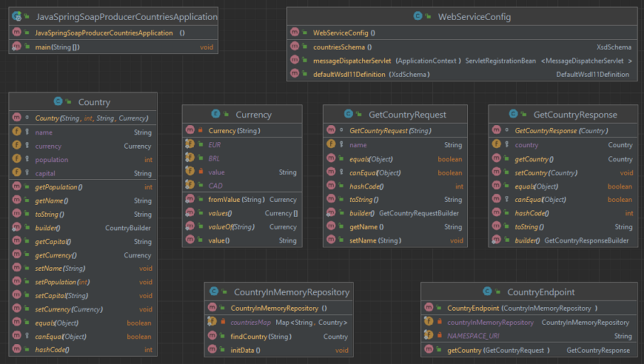Screen dimensions: 644x364
Task: Select the GetCountryRequest class title
Action: tap(407, 114)
